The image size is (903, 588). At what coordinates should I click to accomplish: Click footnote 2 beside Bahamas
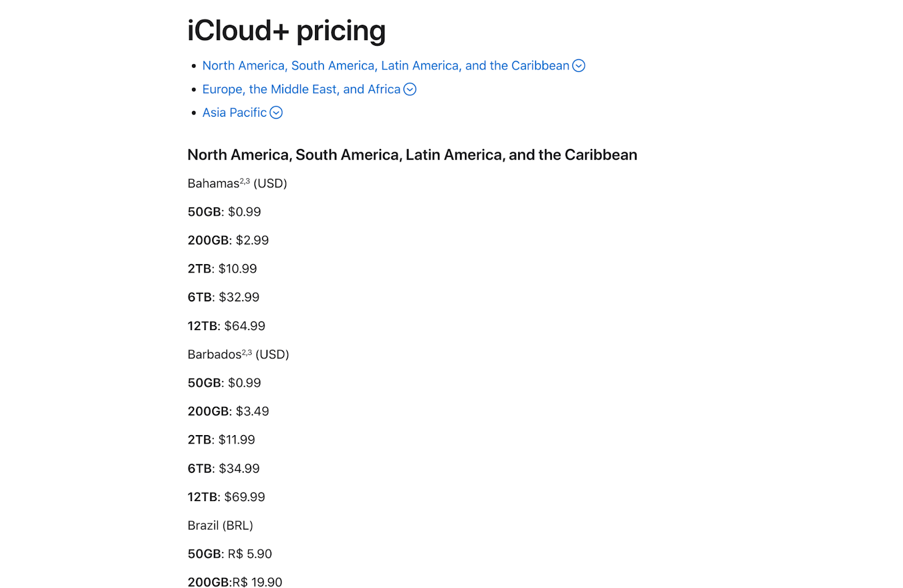(x=242, y=180)
